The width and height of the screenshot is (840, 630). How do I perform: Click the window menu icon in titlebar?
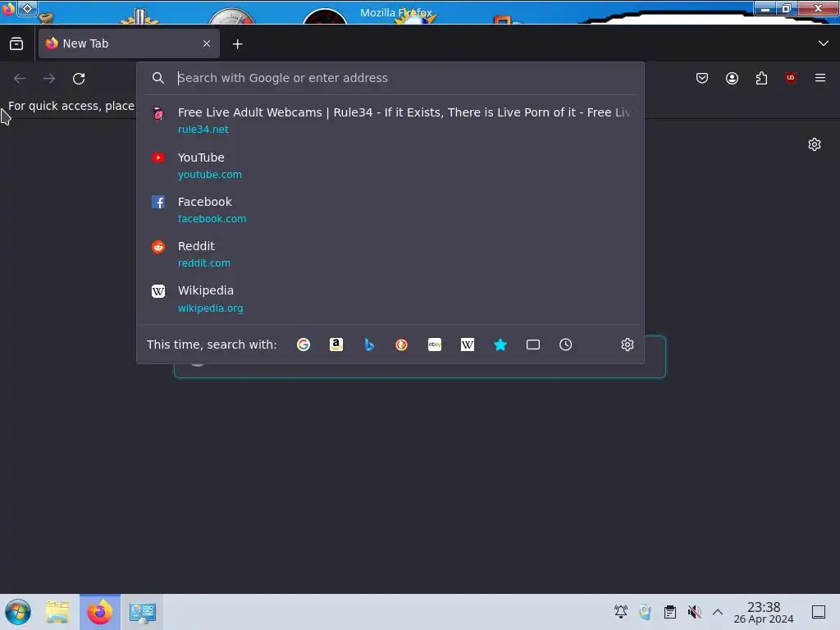point(7,8)
